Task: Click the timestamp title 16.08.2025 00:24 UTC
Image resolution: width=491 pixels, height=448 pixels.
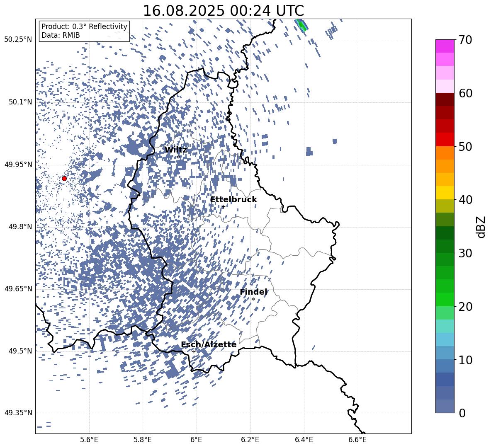Action: tap(223, 11)
